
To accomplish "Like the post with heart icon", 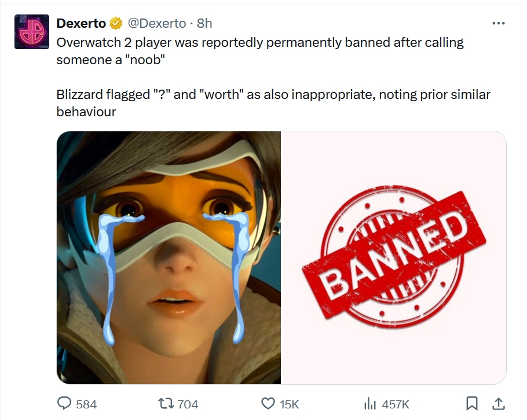I will point(268,404).
